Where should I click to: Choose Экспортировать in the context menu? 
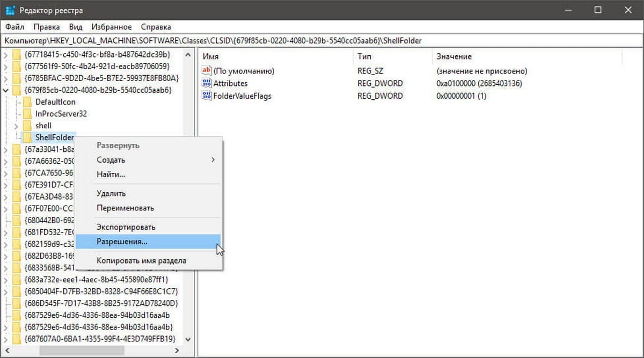(148, 227)
